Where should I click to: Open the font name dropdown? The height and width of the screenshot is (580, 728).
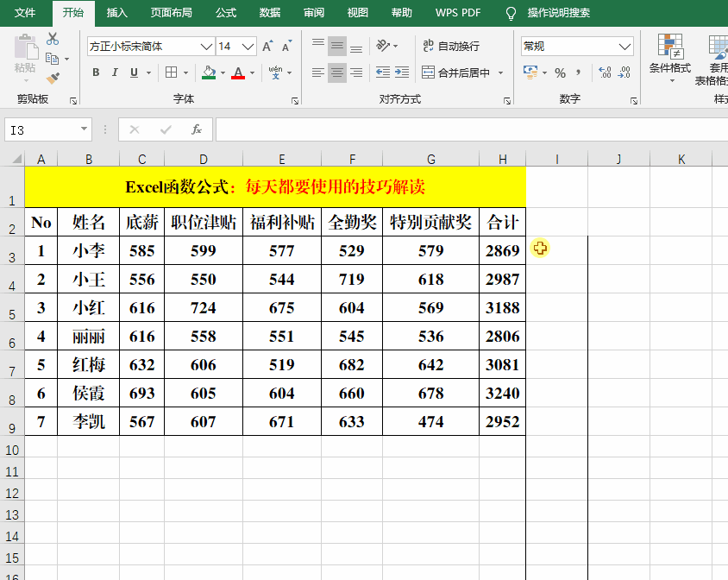click(206, 46)
